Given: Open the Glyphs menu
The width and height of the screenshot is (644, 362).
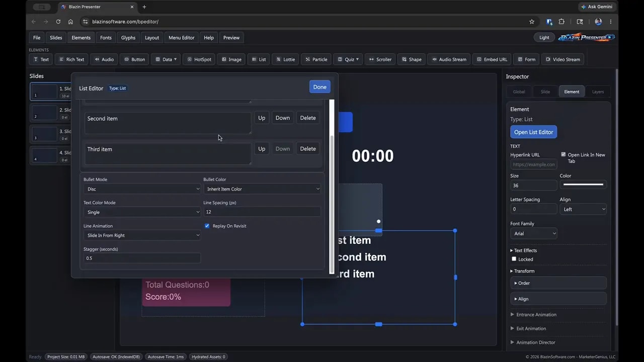Looking at the screenshot, I should (x=128, y=38).
